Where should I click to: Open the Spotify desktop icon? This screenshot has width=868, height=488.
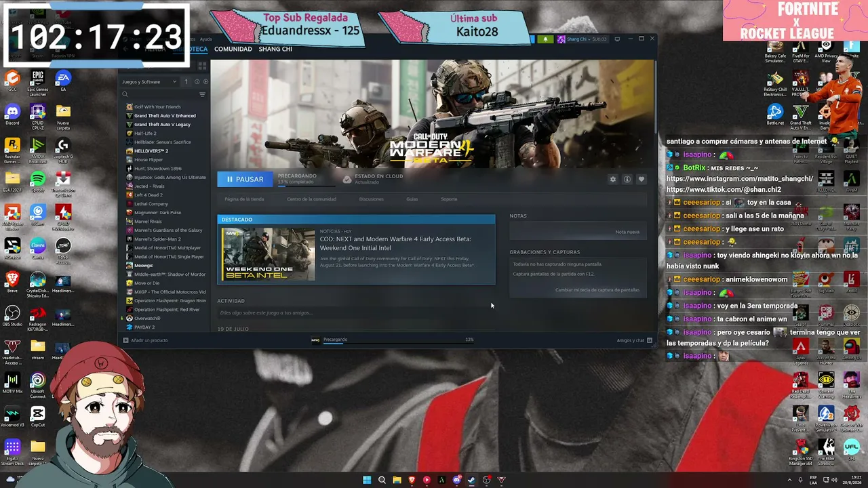[x=38, y=181]
